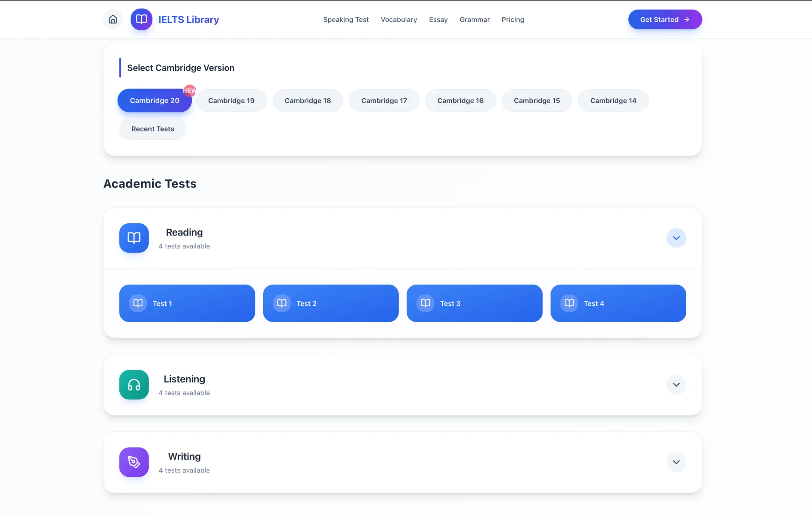Open the Grammar nav link
The image size is (812, 516).
474,20
